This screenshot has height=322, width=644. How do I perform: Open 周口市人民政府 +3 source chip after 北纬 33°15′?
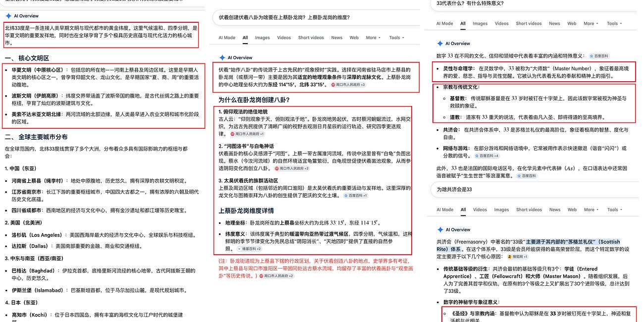point(348,85)
